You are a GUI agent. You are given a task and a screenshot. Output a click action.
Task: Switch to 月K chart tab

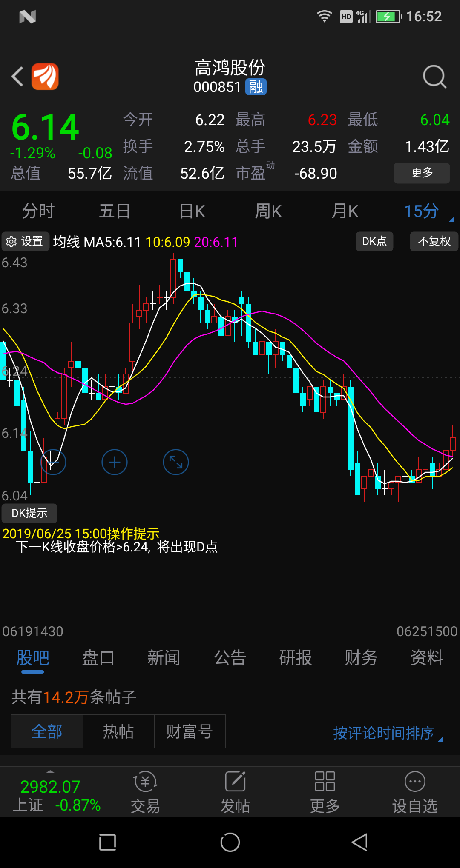pos(345,211)
